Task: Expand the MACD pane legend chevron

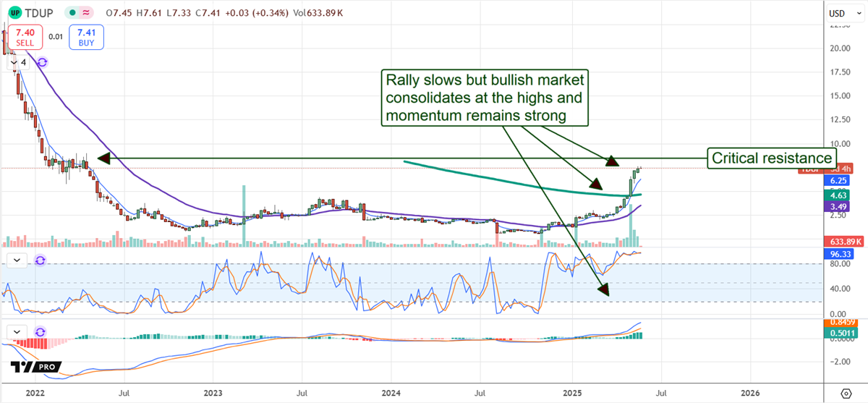Action: point(17,331)
